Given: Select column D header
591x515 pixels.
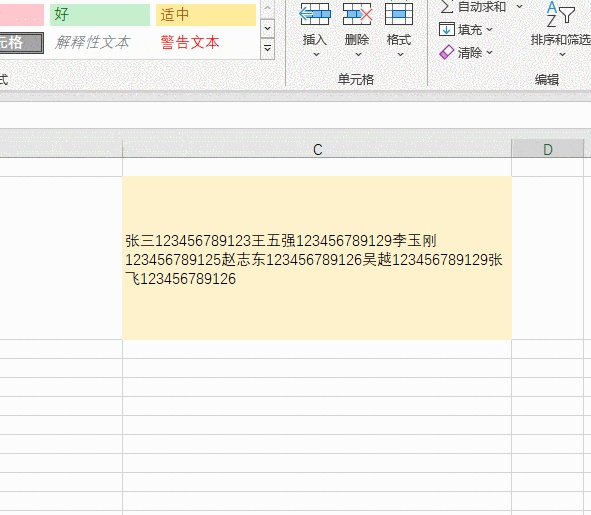Looking at the screenshot, I should pyautogui.click(x=548, y=149).
